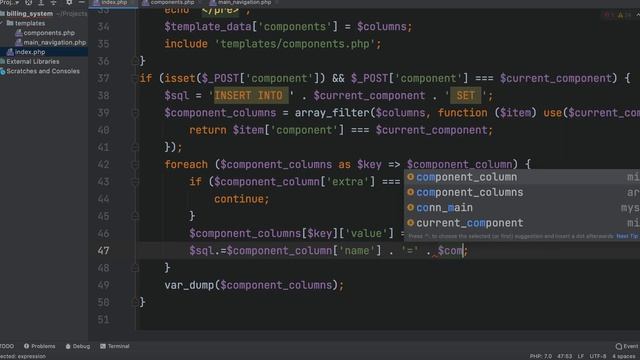Viewport: 640px width, 360px height.
Task: Open the Terminal tool window
Action: coord(115,346)
